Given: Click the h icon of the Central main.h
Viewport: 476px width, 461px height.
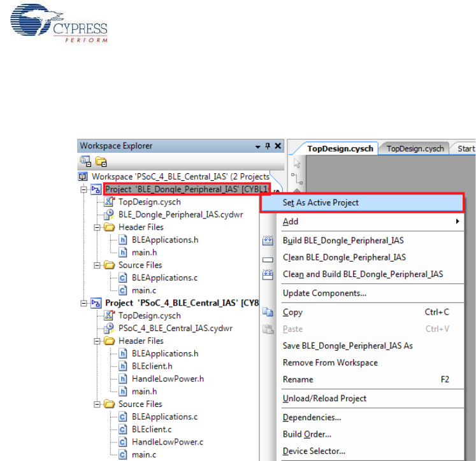Looking at the screenshot, I should (122, 392).
